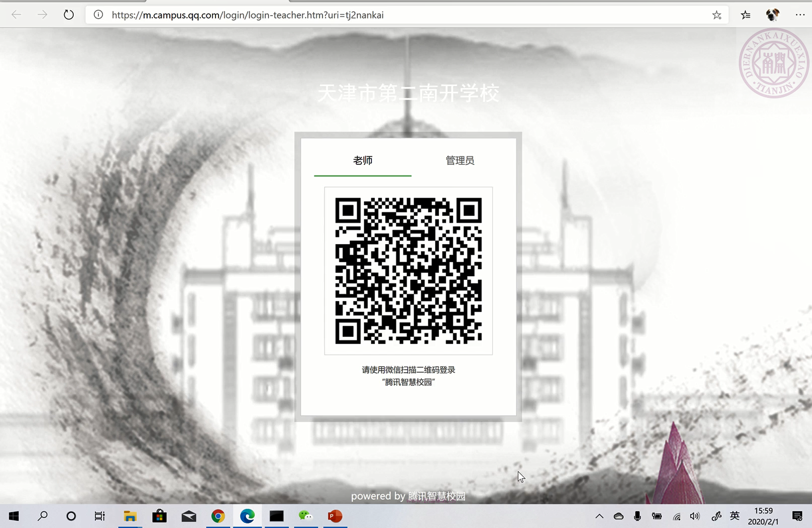Open the Windows Start menu
Viewport: 812px width, 528px height.
click(14, 516)
